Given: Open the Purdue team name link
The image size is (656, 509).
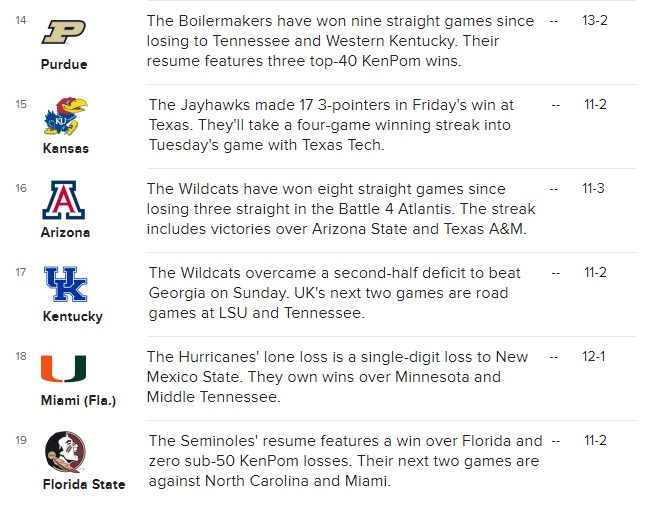Looking at the screenshot, I should coord(64,64).
